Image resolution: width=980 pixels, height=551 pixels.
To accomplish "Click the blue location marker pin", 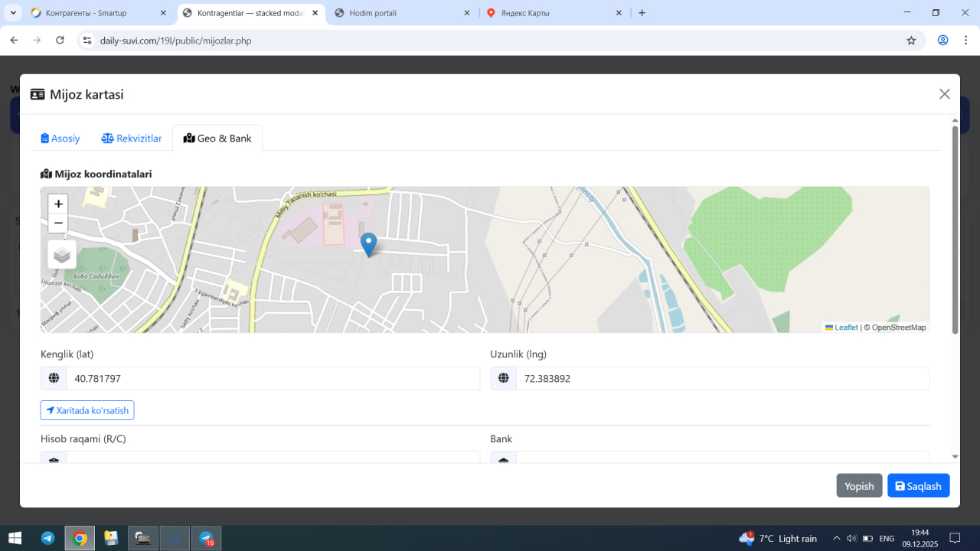I will (368, 244).
